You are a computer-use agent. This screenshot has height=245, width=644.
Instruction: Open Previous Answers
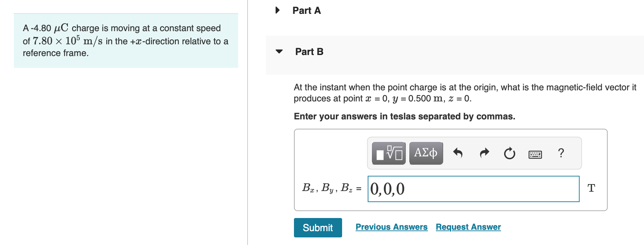click(392, 227)
